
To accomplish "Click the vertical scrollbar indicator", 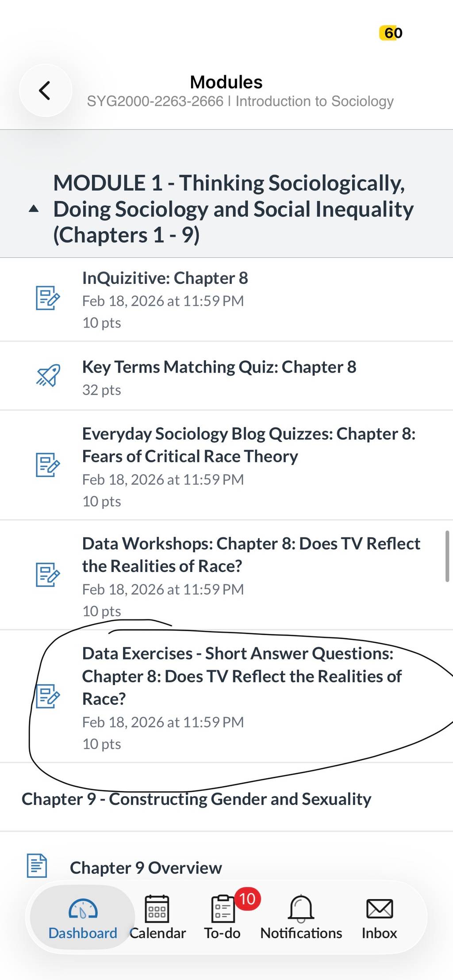I will coord(447,556).
